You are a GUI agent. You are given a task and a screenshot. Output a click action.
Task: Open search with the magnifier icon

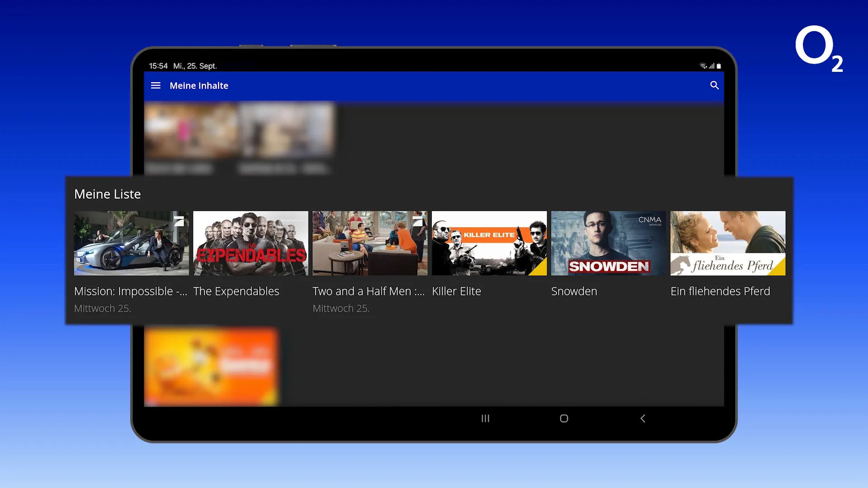click(714, 85)
